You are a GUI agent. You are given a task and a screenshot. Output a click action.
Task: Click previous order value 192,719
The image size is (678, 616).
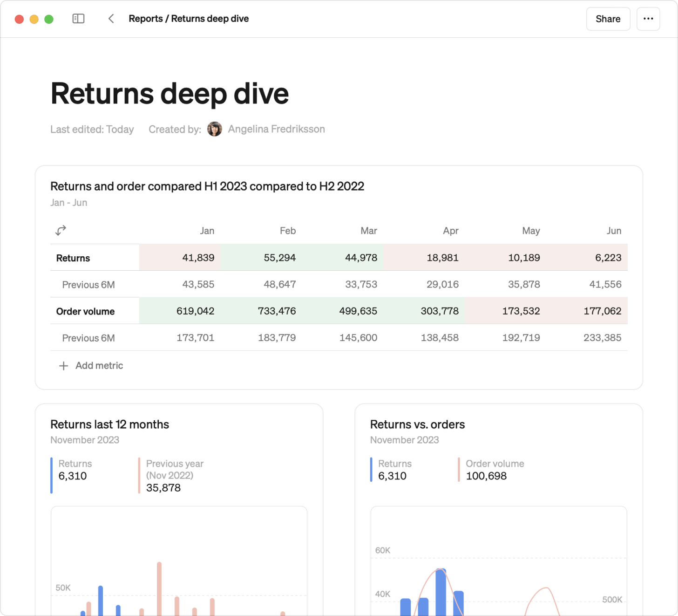pyautogui.click(x=521, y=337)
